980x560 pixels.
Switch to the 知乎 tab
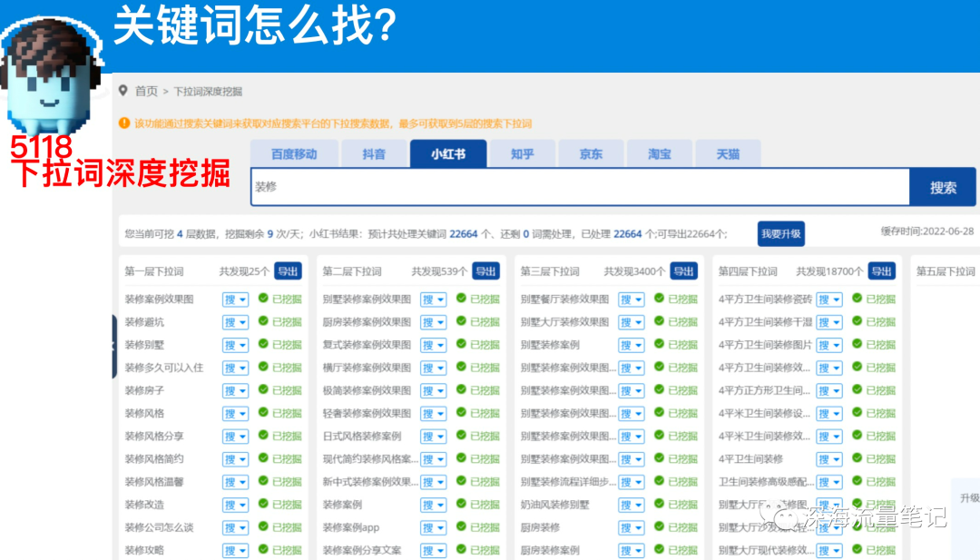click(x=523, y=153)
